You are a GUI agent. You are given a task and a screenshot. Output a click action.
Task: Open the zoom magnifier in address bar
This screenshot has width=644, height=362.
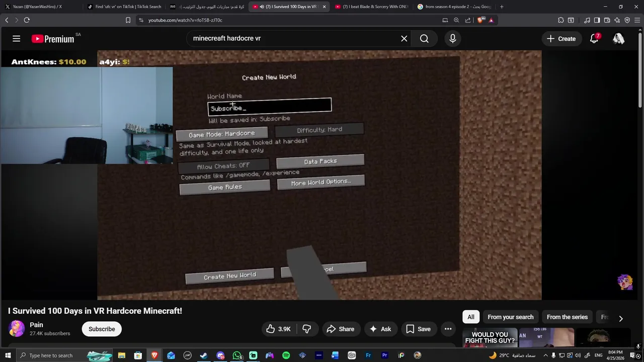point(456,20)
